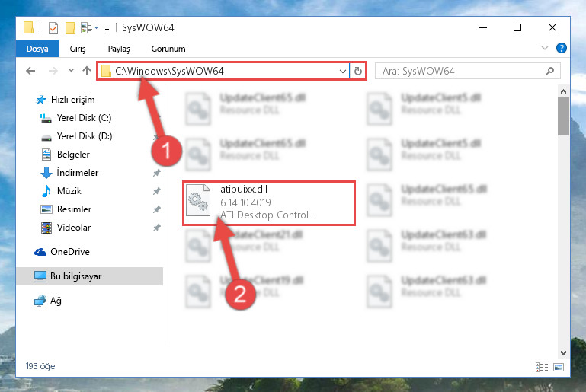Refresh the SysWOW64 folder view
Image resolution: width=586 pixels, height=392 pixels.
(x=358, y=71)
